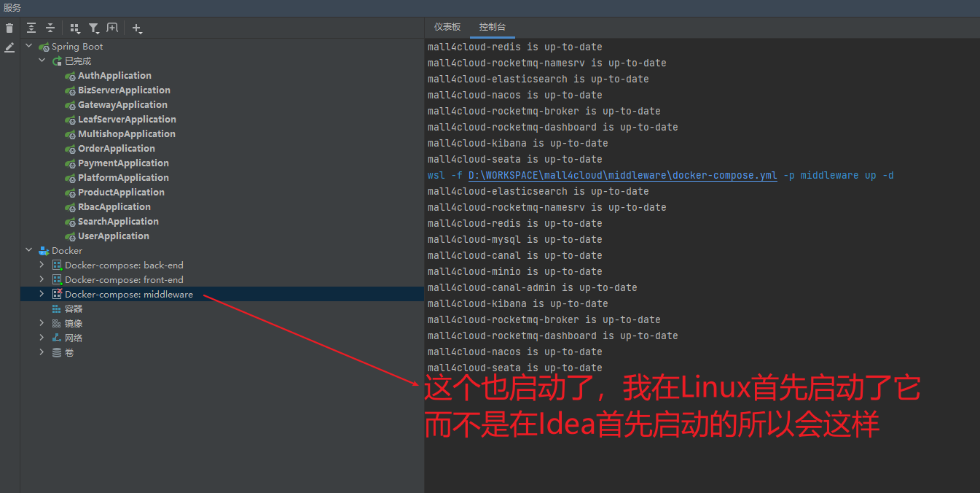
Task: Select the 容器 containers label
Action: (74, 308)
